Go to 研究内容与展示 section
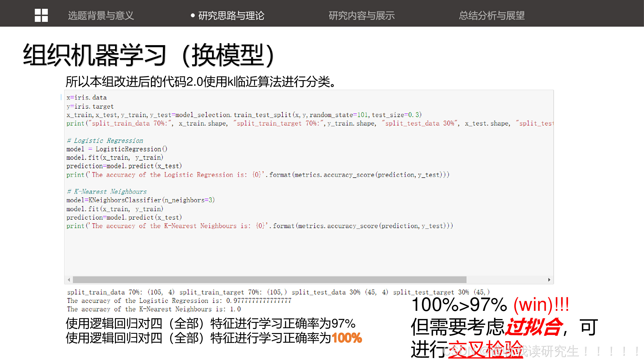 pos(361,15)
